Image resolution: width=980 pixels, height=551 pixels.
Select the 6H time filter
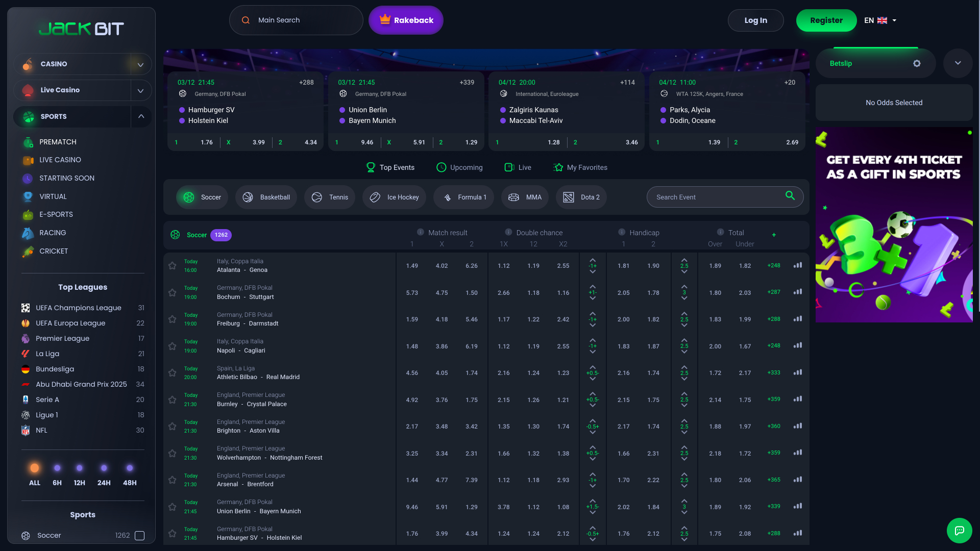click(57, 467)
